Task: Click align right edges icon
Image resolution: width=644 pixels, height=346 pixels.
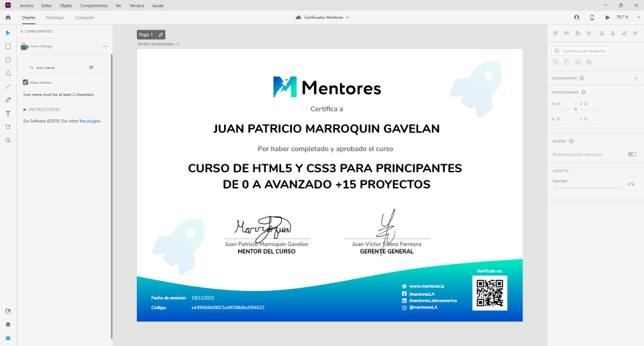Action: point(624,34)
